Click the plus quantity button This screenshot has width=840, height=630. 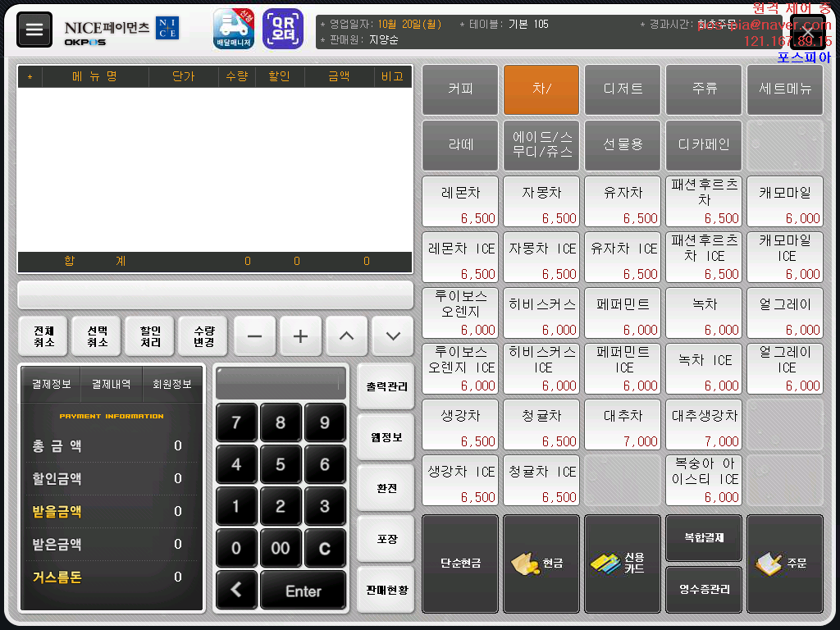300,336
